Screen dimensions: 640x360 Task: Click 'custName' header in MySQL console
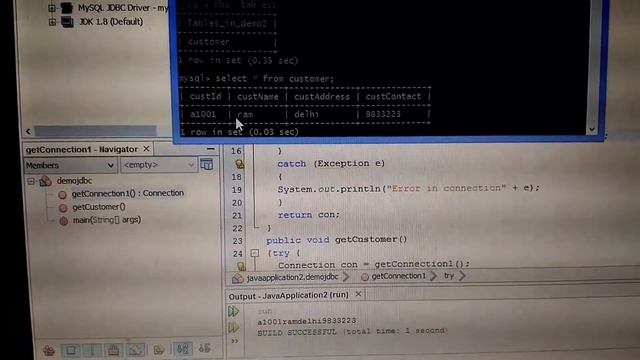258,97
